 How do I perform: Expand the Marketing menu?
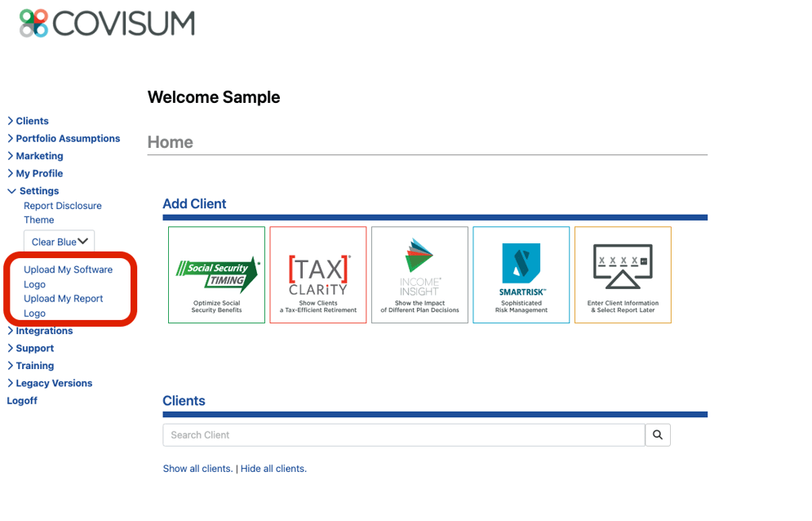39,156
